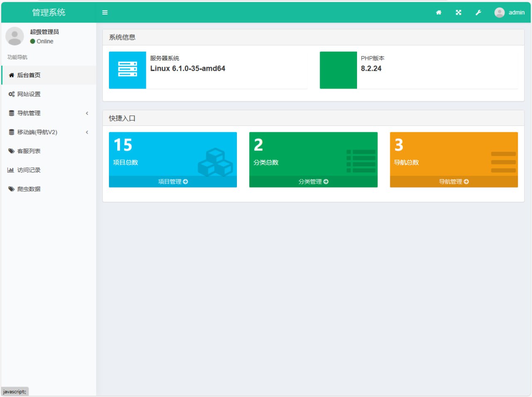Click the 超级管理员 profile avatar in sidebar
This screenshot has height=397, width=532.
click(x=15, y=36)
